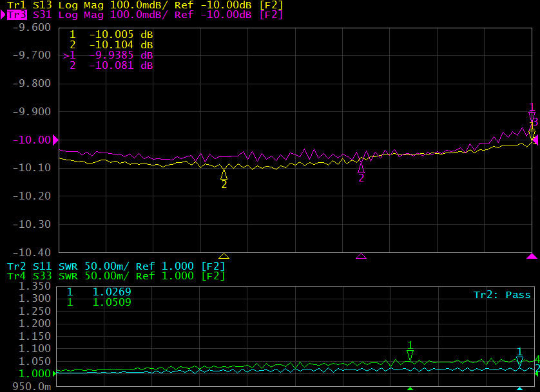This screenshot has width=540, height=392.
Task: Click yellow marker position triangle on upper x-axis
Action: [x=224, y=256]
